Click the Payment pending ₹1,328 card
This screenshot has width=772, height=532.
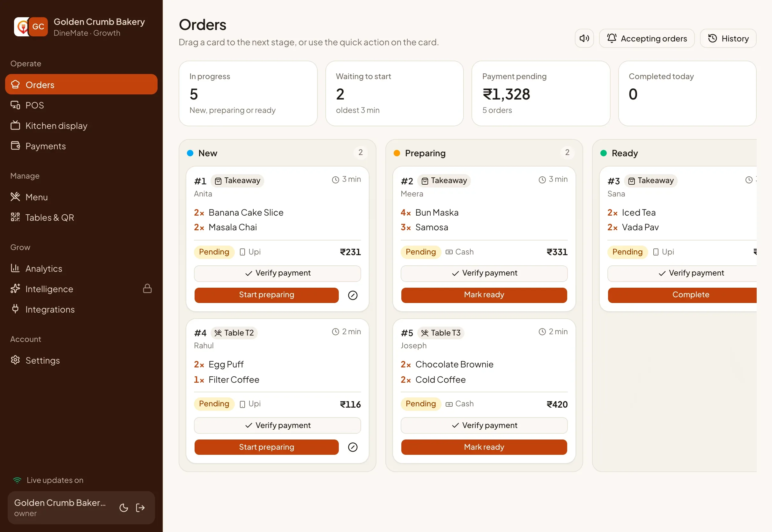(541, 94)
